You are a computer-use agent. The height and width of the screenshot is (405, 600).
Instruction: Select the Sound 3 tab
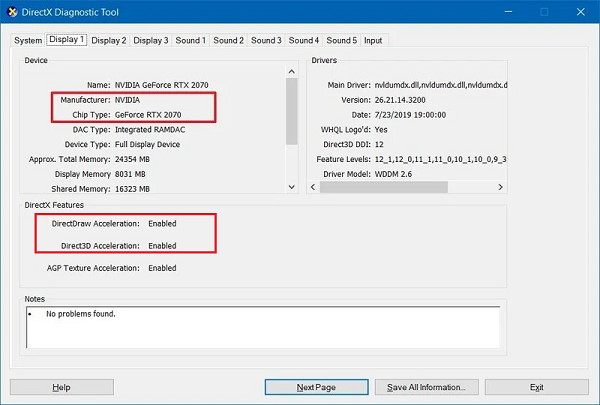(x=266, y=40)
